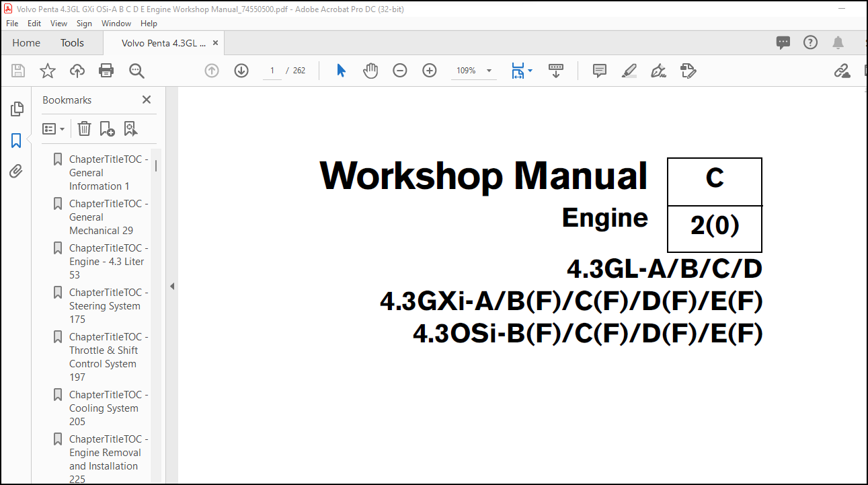Activate the Hand pan tool
Image resolution: width=868 pixels, height=485 pixels.
[370, 71]
